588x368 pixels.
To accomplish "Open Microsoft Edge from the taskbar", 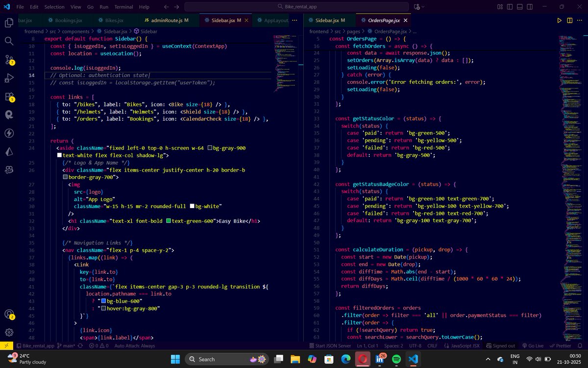I will click(x=345, y=359).
